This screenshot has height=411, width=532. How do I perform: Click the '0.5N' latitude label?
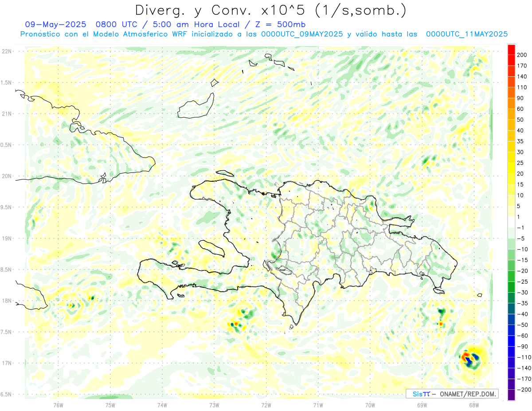(6, 145)
